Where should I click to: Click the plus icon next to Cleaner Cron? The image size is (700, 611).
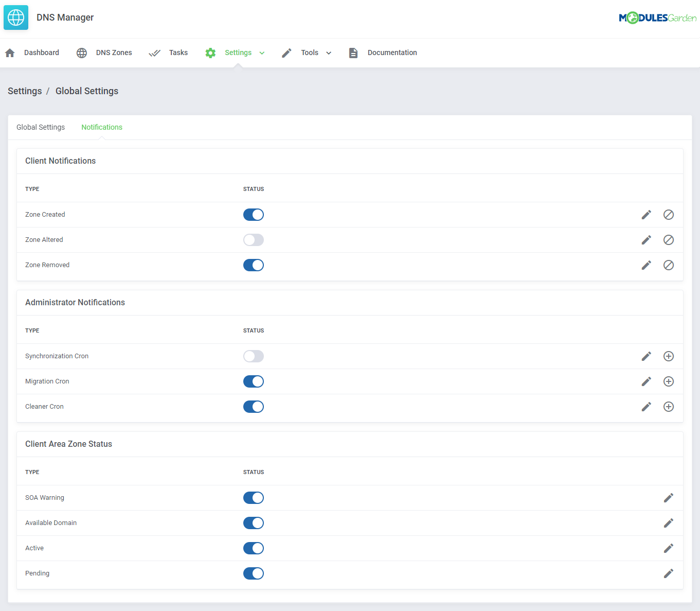(669, 406)
